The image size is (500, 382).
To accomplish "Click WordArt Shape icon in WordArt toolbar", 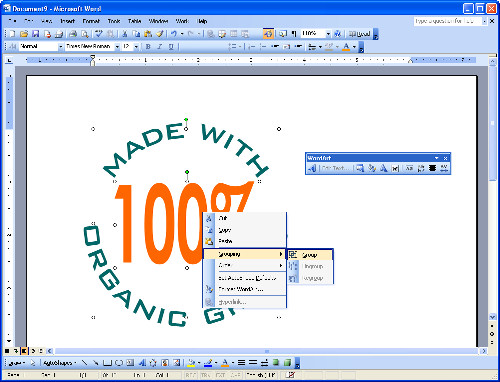I will coord(383,168).
